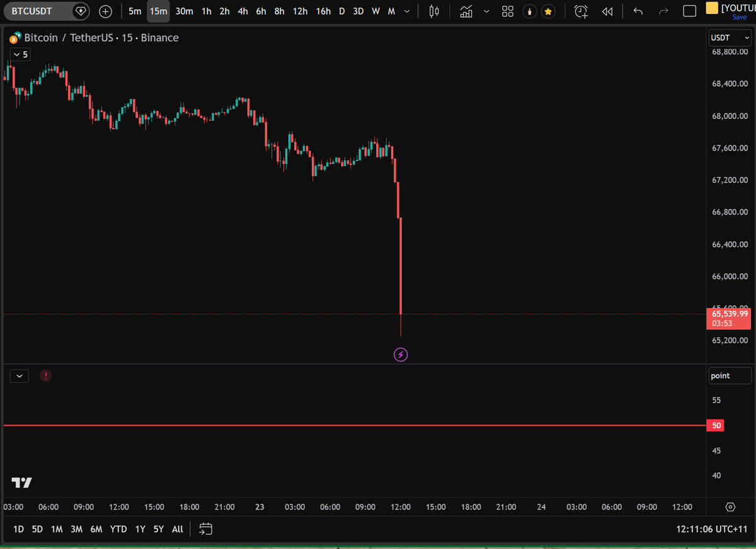Viewport: 756px width, 549px height.
Task: Set range to 1M
Action: click(x=57, y=529)
